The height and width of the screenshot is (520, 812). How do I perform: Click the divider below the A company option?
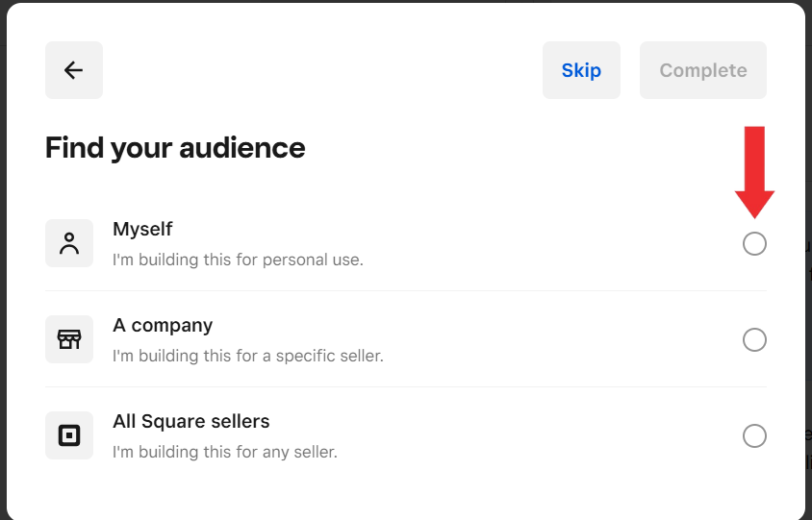click(405, 387)
